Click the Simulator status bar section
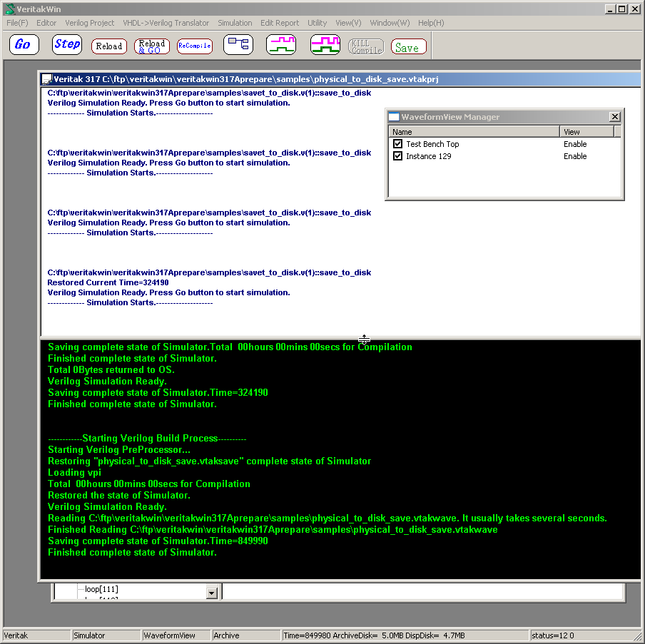Screen dimensions: 645x644 tap(106, 635)
